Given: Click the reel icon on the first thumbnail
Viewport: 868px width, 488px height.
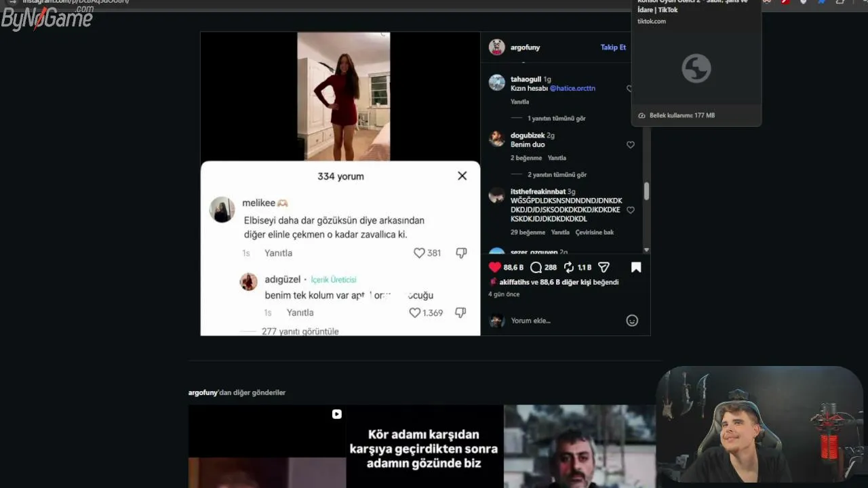Looking at the screenshot, I should tap(337, 414).
